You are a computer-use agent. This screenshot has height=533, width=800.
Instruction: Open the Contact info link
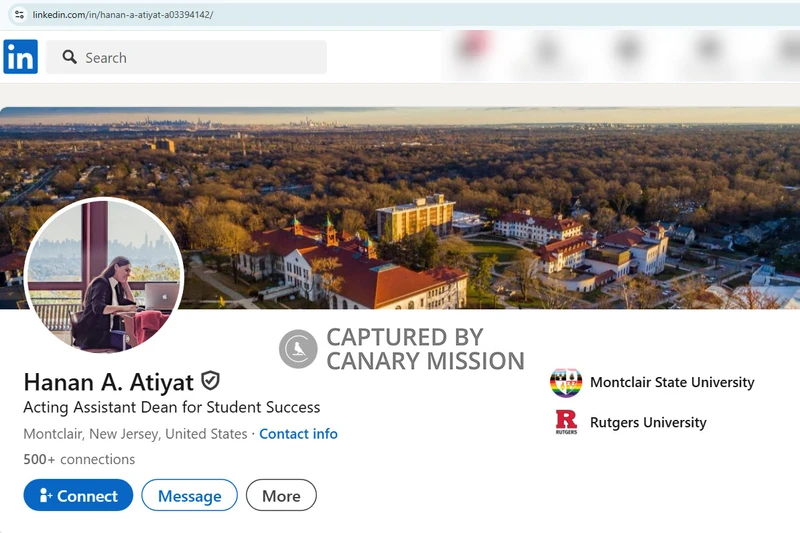(298, 434)
